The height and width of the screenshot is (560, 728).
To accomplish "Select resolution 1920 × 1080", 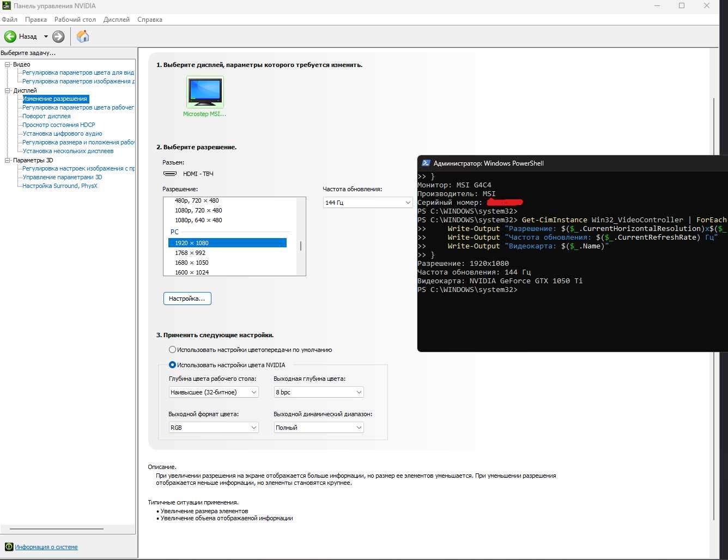I will coord(227,243).
